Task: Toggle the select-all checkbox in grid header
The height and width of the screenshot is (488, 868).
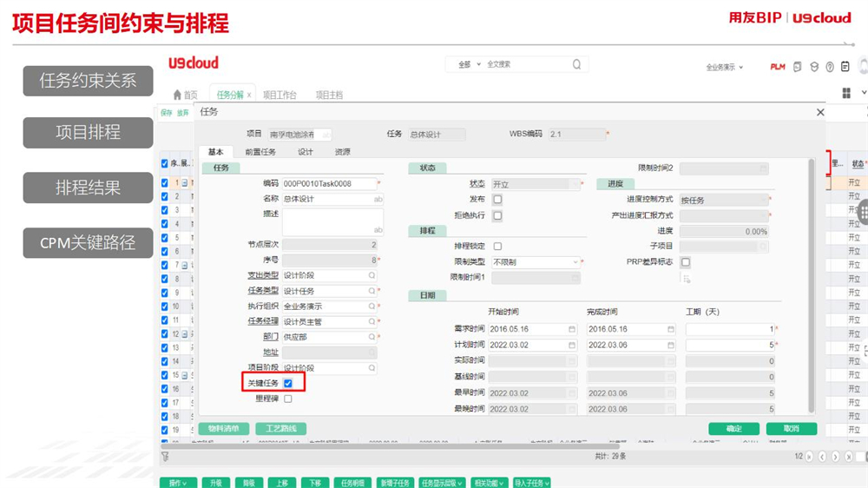Action: pos(164,163)
